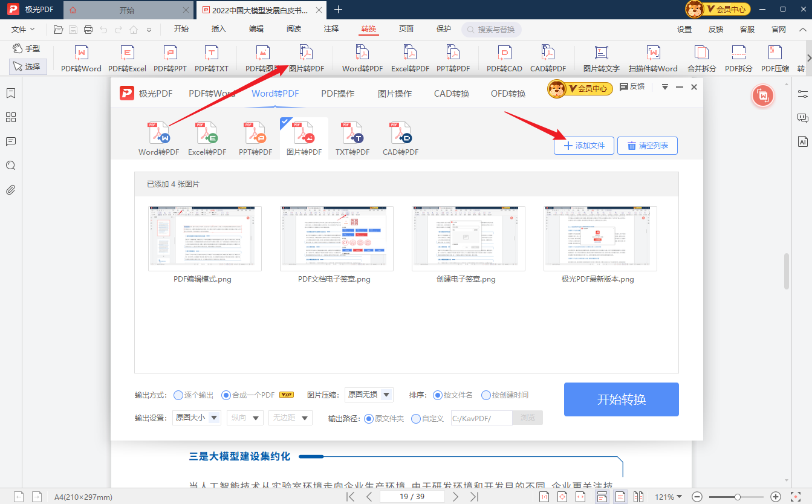Activate the 手型 hand tool
Image resolution: width=812 pixels, height=504 pixels.
click(x=28, y=48)
